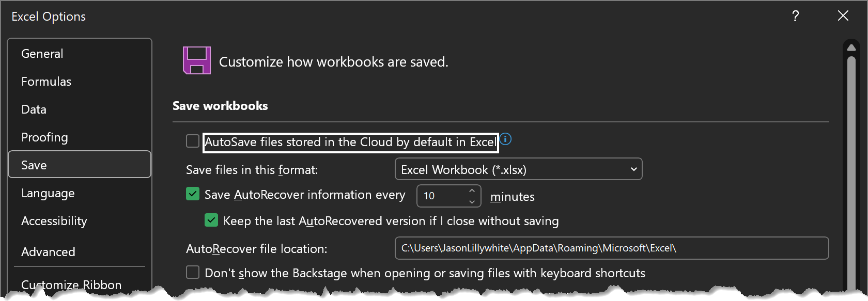Viewport: 868px width, 301px height.
Task: Decrease AutoRecover minutes with down arrow
Action: (472, 201)
